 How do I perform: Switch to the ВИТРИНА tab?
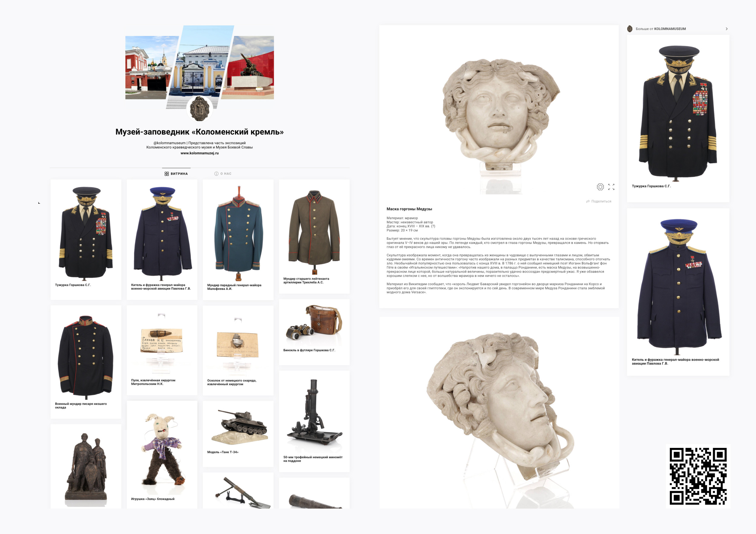click(x=179, y=174)
